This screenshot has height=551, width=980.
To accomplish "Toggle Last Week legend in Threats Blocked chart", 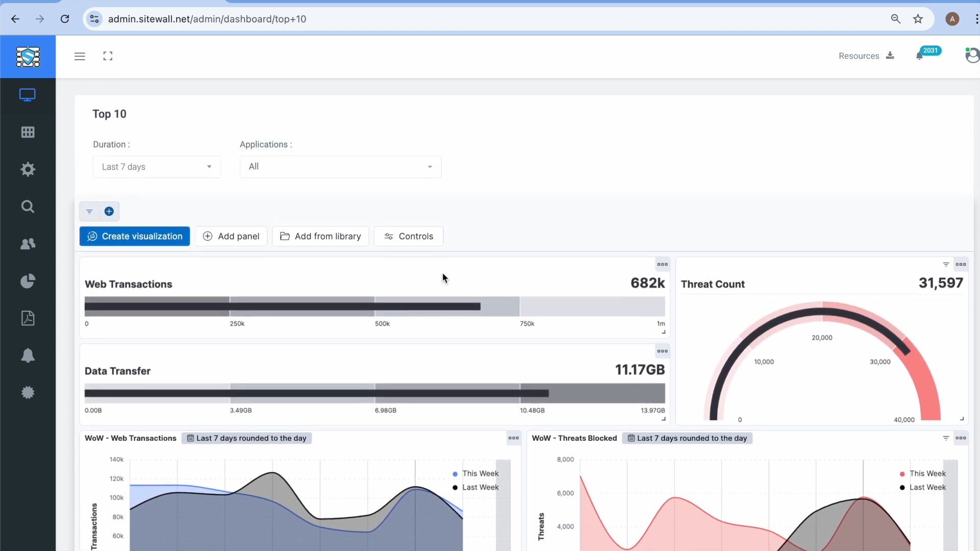I will [923, 487].
